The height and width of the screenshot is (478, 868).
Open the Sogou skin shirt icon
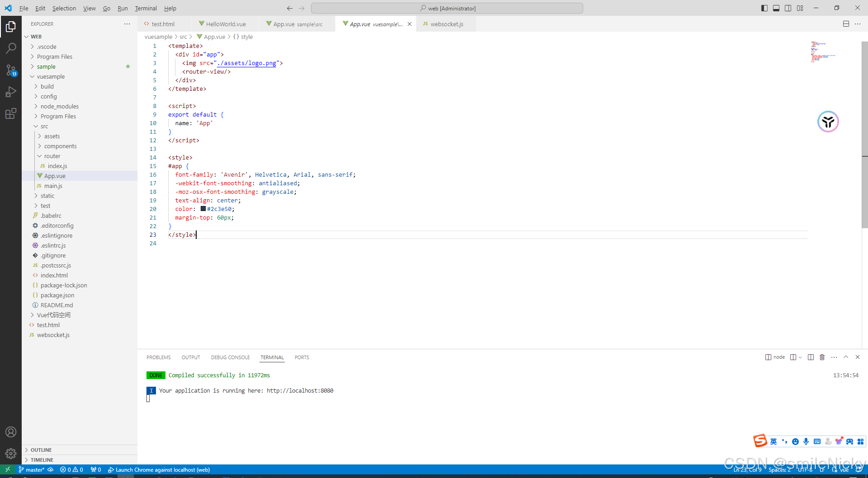tap(839, 441)
